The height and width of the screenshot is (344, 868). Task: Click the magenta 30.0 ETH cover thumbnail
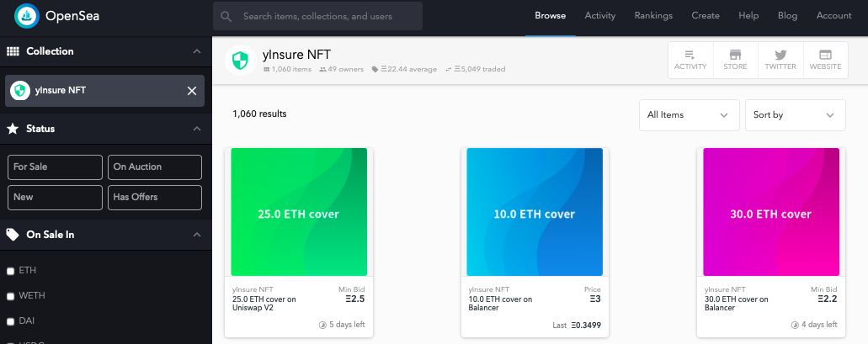pyautogui.click(x=771, y=212)
